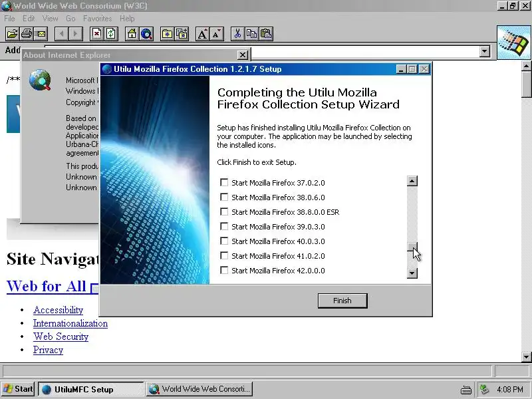This screenshot has height=399, width=532.
Task: Click the Add to Favorites toolbar icon
Action: pyautogui.click(x=182, y=34)
